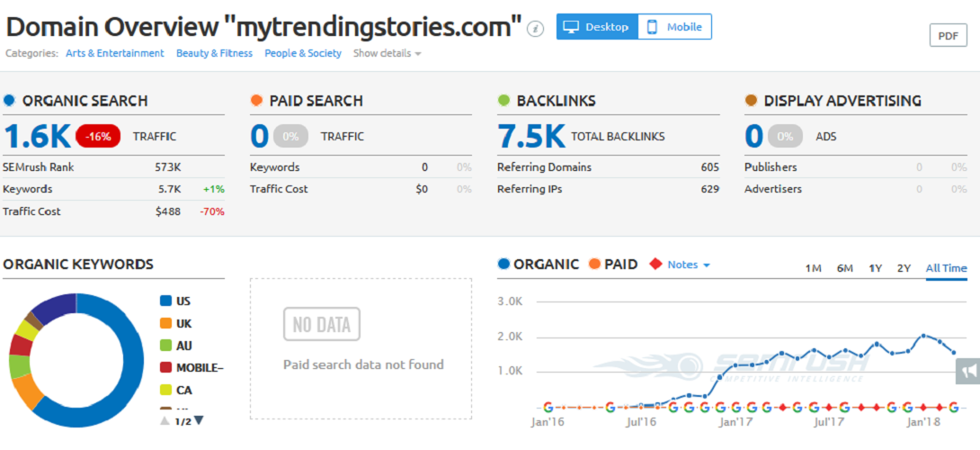Click the purple segment of the donut chart

57,310
